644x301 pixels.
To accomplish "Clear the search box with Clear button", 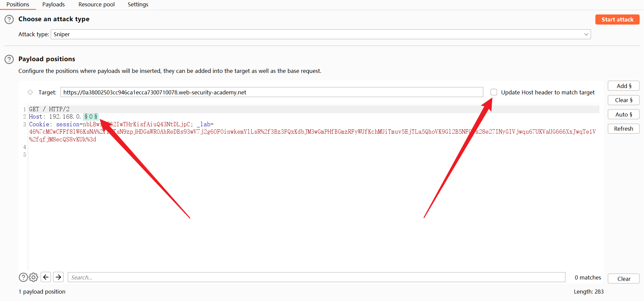I will click(624, 279).
